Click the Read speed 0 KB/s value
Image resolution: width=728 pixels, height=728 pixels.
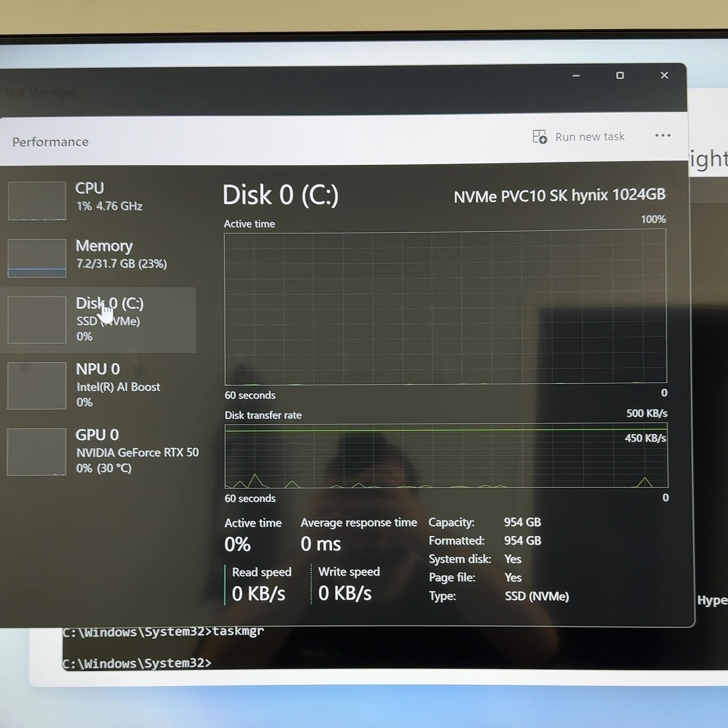point(258,594)
